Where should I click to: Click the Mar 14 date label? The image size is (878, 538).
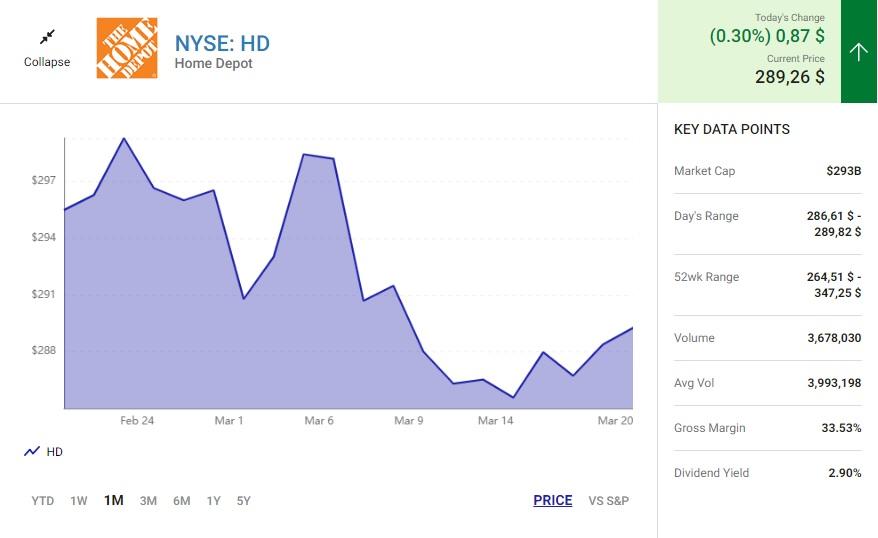pos(496,420)
